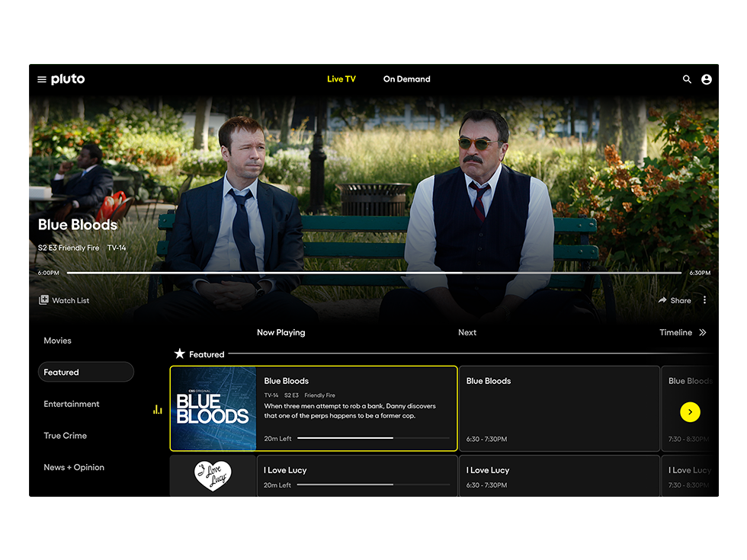Select the Movies category
The image size is (747, 560).
[x=58, y=341]
